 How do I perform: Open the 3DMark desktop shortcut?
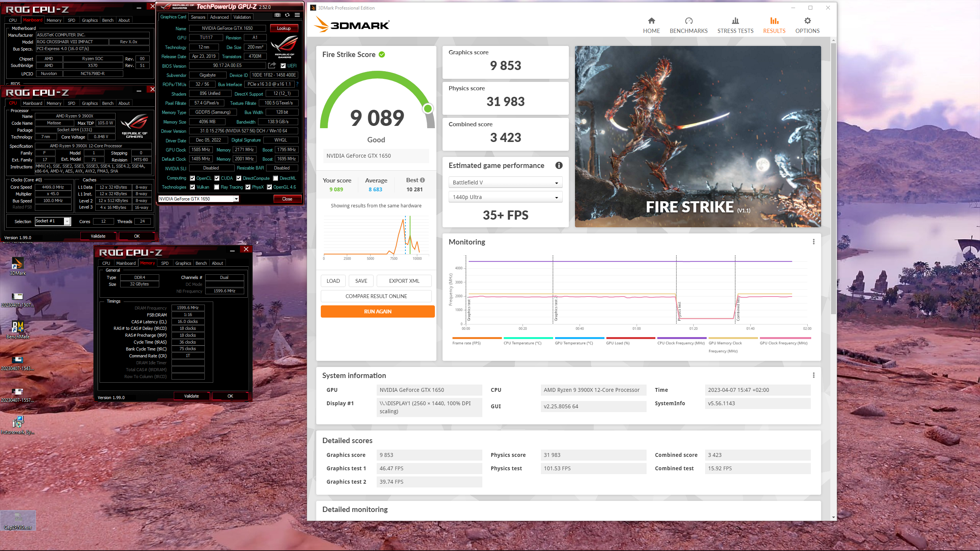(18, 266)
